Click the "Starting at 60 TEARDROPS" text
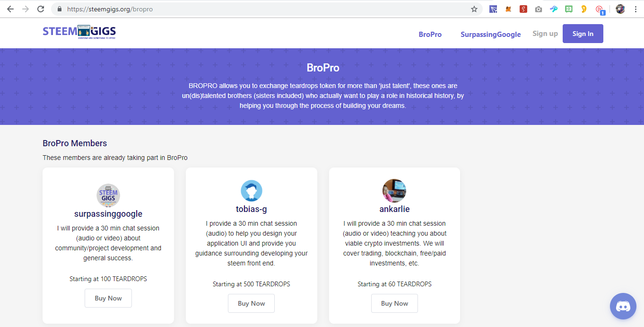Viewport: 644px width, 327px height. [394, 284]
